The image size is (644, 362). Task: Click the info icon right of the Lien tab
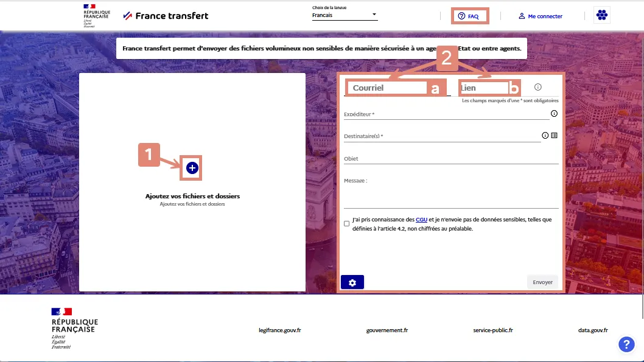point(538,87)
